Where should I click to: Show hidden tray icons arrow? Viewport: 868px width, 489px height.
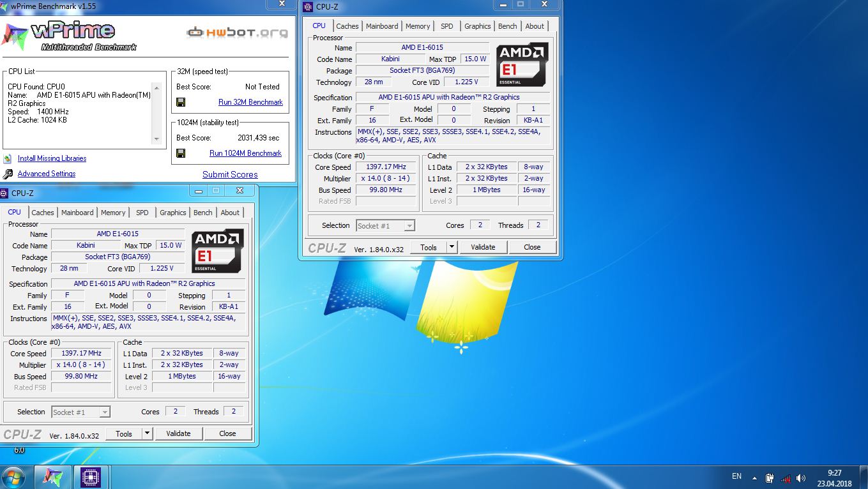click(756, 478)
